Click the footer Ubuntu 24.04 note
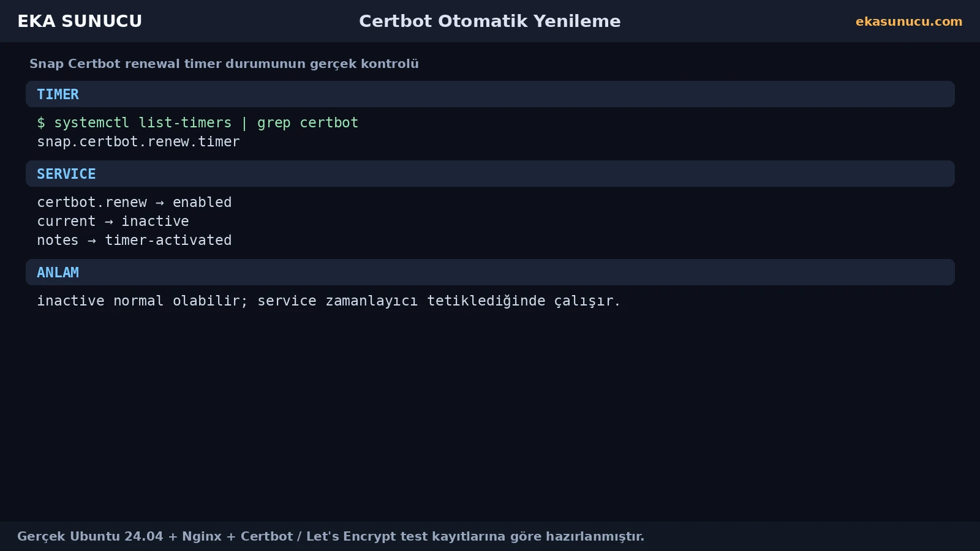Viewport: 980px width, 551px height. point(331,536)
